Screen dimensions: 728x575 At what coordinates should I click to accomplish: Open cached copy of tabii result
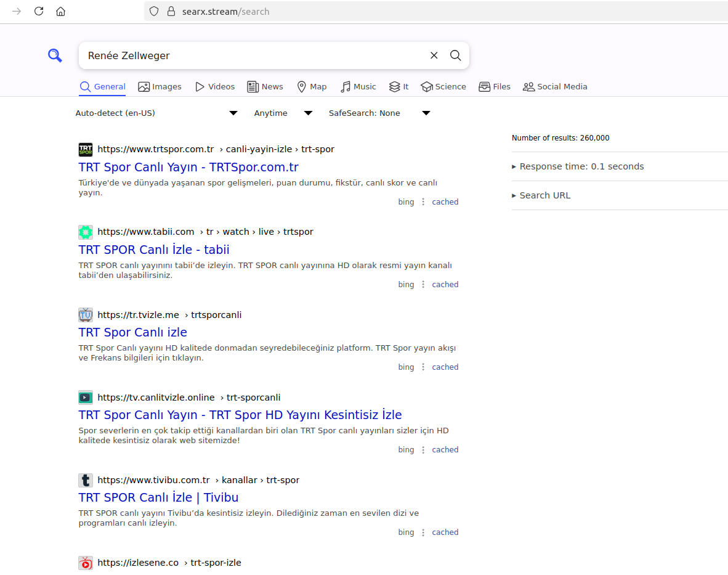tap(445, 285)
